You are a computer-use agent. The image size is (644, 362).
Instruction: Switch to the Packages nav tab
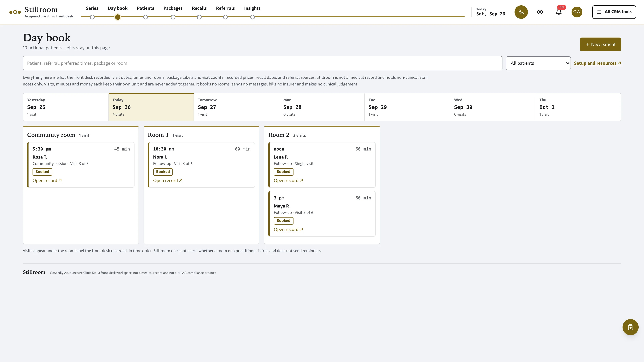coord(173,8)
